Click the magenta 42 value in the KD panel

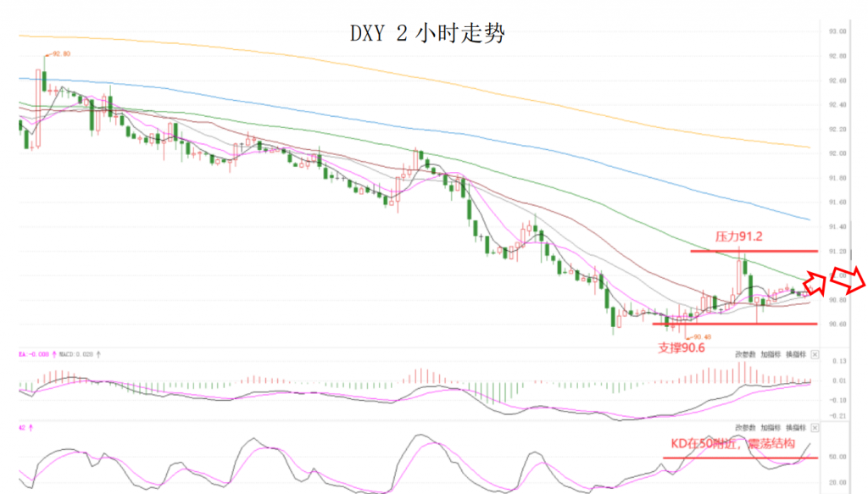[x=22, y=428]
